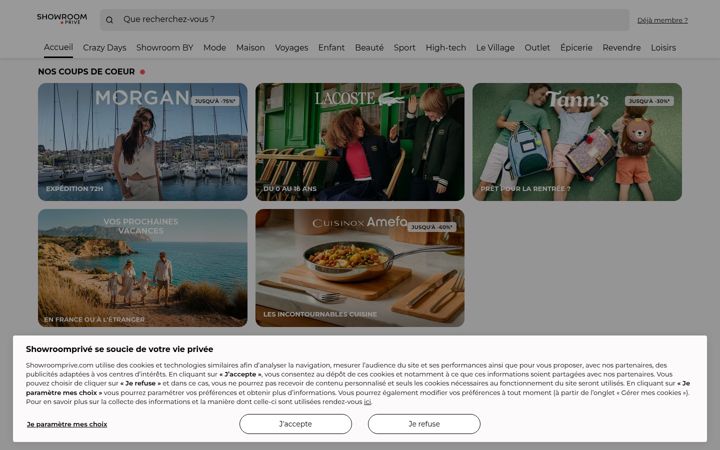Click the "Expédition 72h" label on Morgan banner

click(74, 189)
